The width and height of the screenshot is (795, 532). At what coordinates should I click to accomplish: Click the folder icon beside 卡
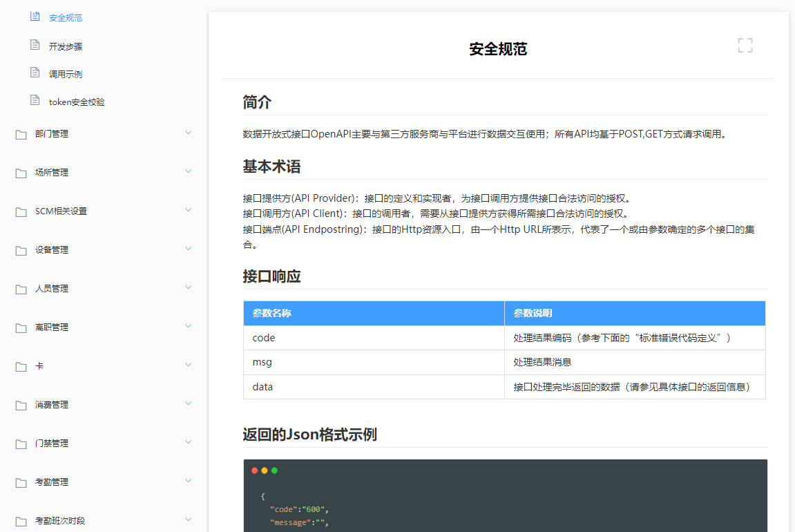[21, 366]
